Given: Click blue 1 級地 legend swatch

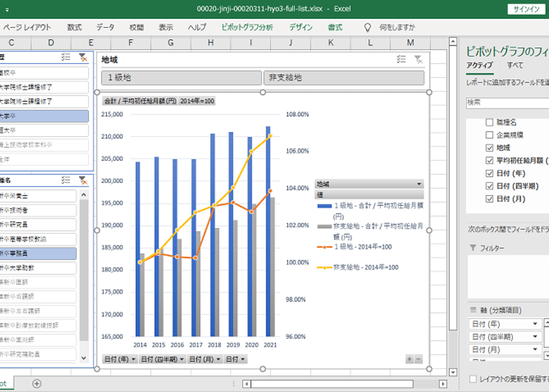Looking at the screenshot, I should (x=324, y=206).
